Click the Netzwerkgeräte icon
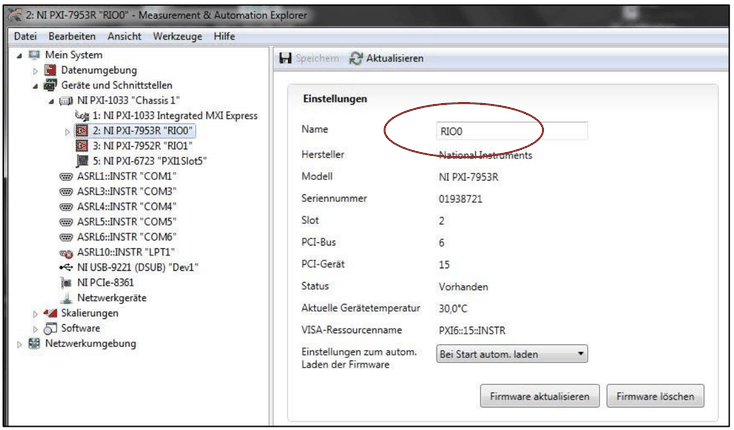The height and width of the screenshot is (430, 734). tap(66, 298)
